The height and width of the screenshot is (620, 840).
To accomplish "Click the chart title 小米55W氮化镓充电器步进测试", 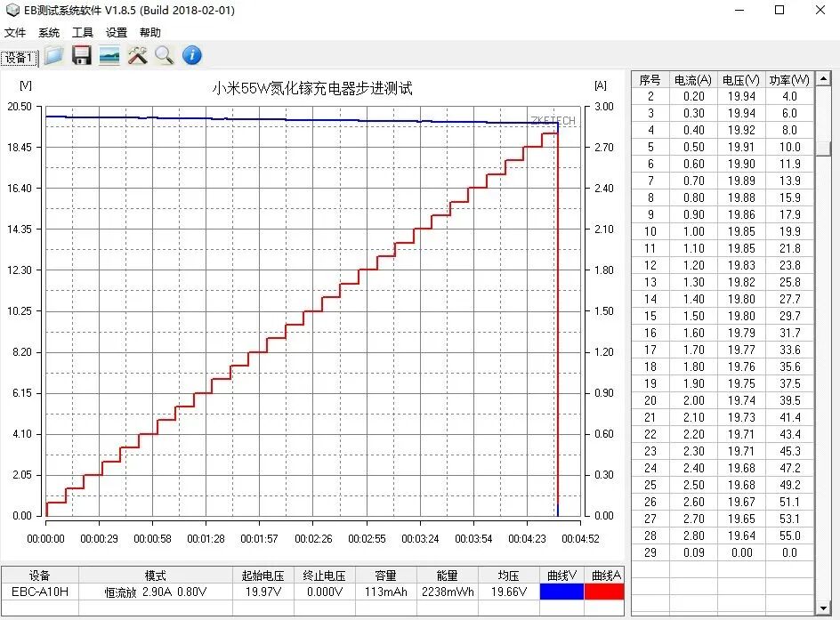I will pyautogui.click(x=312, y=88).
